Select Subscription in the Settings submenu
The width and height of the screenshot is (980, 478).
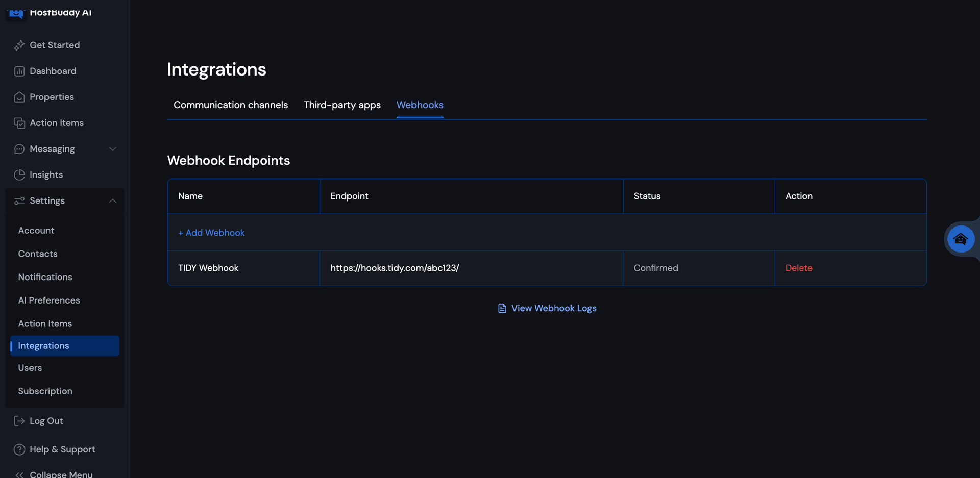point(45,391)
